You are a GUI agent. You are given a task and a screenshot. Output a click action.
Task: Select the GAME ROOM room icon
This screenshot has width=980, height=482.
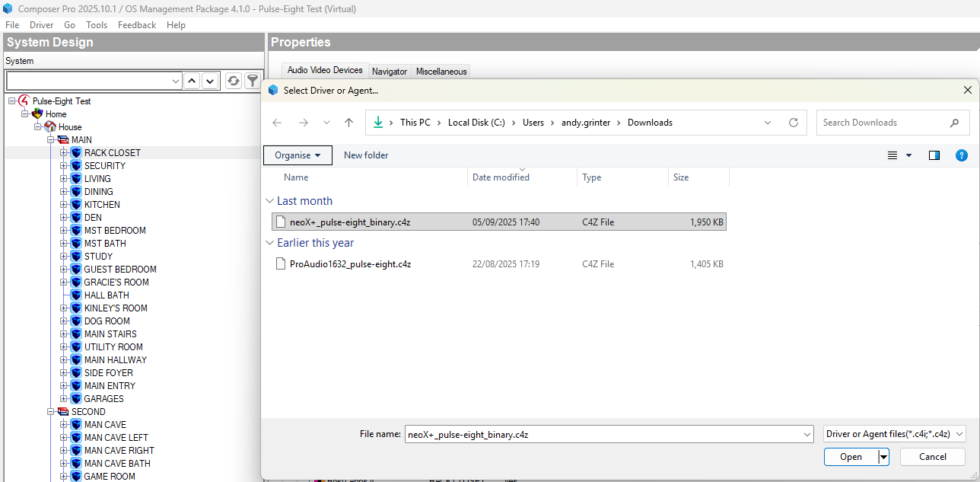pos(76,477)
